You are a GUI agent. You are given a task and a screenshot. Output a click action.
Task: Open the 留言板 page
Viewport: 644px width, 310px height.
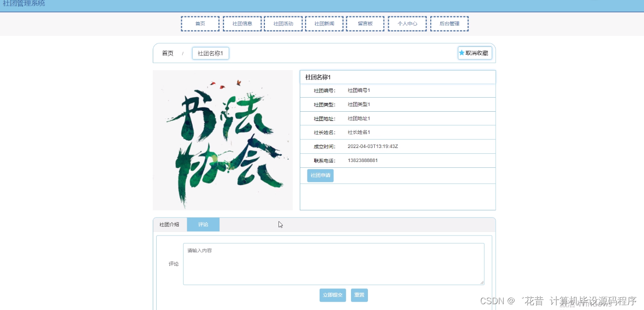coord(365,24)
